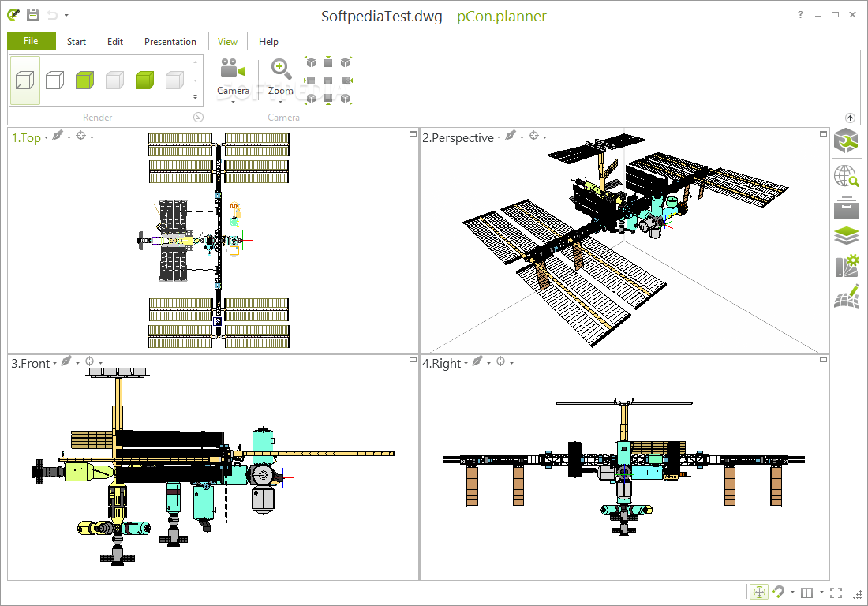Open the Quick Access toolbar dropdown arrow

(x=66, y=14)
